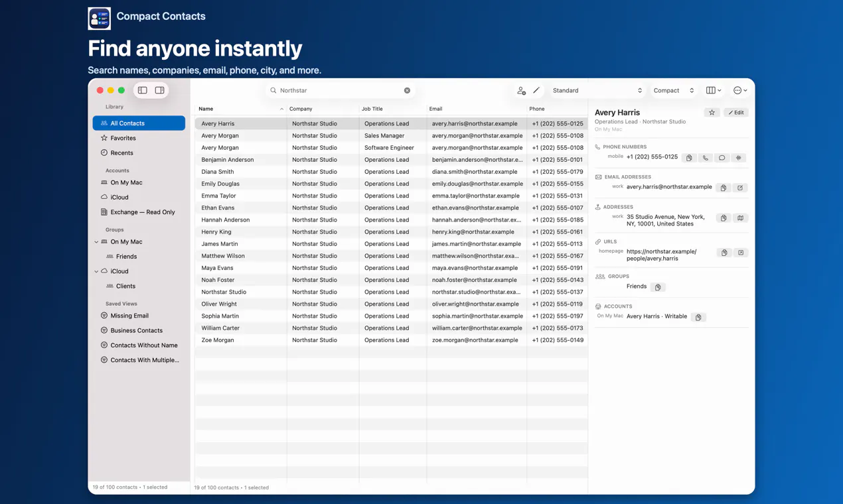Image resolution: width=843 pixels, height=504 pixels.
Task: Select All Contacts in the sidebar
Action: [x=139, y=123]
